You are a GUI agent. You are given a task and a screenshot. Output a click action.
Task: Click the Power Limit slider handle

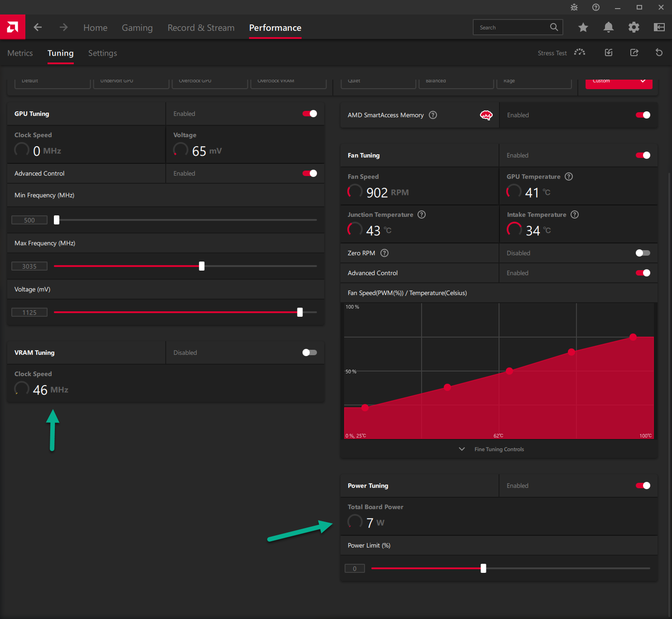tap(483, 568)
